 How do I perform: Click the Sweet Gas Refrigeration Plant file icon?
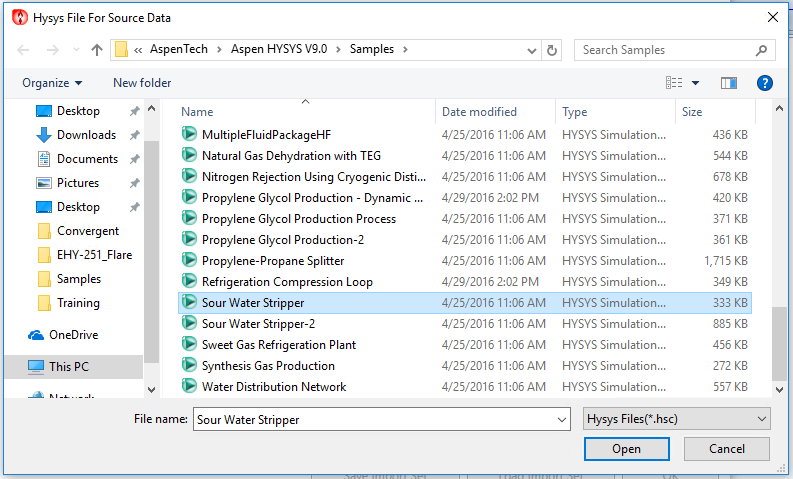(189, 344)
